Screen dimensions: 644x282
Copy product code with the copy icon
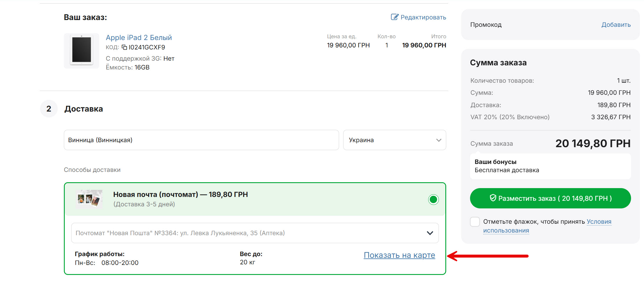[125, 47]
